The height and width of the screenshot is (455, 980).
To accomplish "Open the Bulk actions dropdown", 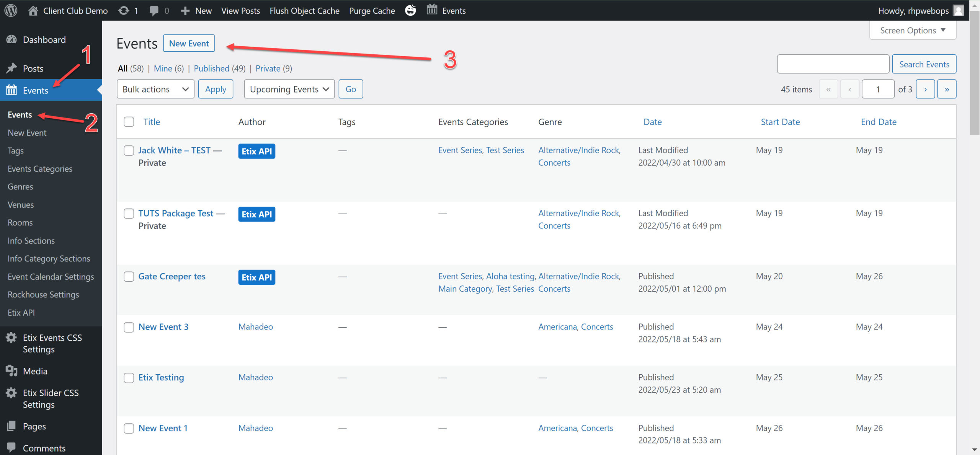I will click(x=155, y=89).
